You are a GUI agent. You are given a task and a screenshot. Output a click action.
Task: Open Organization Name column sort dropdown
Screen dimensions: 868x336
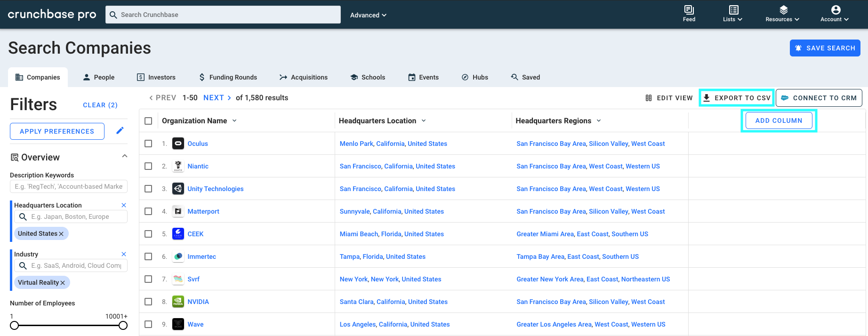point(234,121)
